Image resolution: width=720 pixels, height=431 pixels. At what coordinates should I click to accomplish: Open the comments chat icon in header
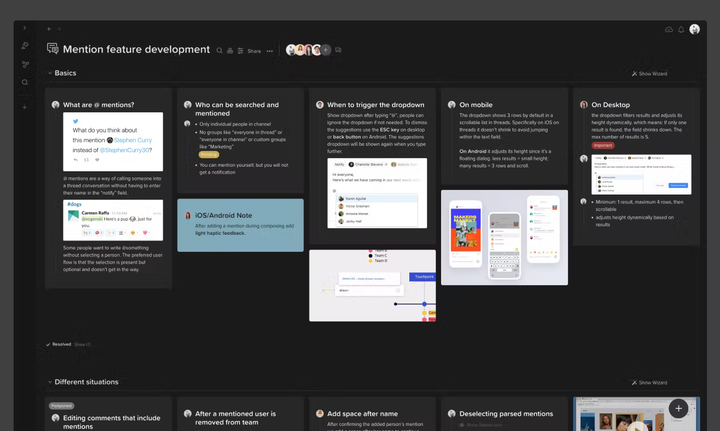click(338, 50)
